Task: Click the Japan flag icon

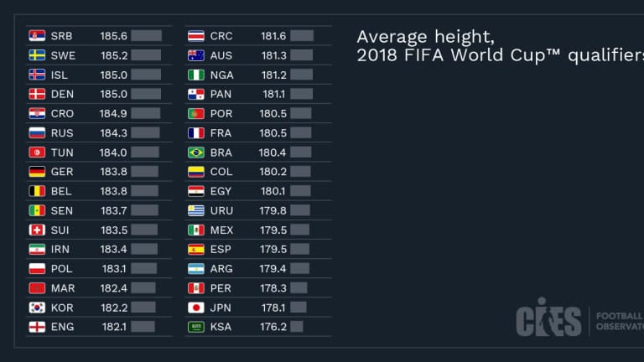Action: coord(196,308)
